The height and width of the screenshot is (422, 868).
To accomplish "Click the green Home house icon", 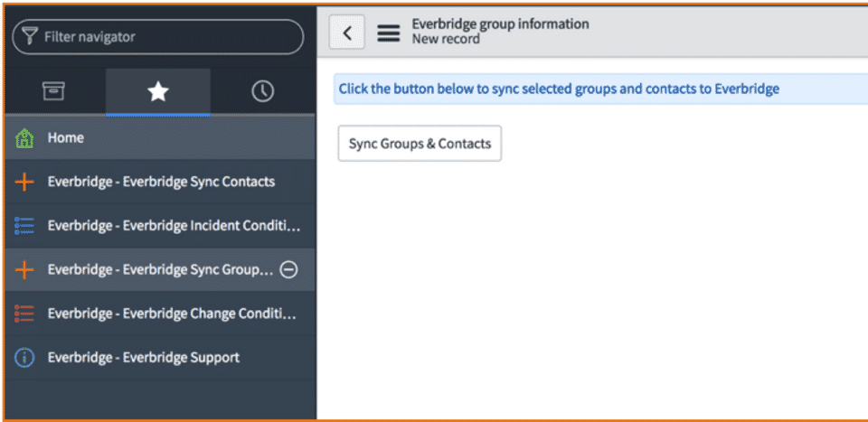I will pos(25,137).
